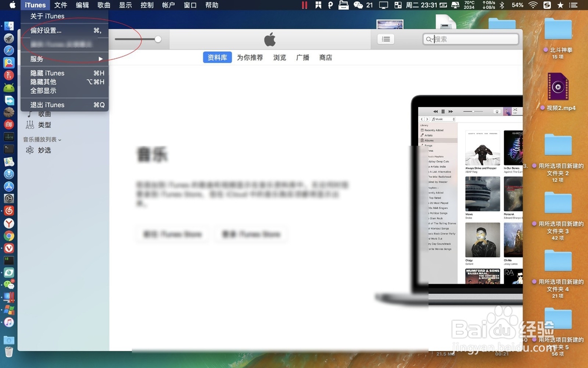The height and width of the screenshot is (368, 588).
Task: Open the iTunes menu bar item
Action: tap(35, 5)
